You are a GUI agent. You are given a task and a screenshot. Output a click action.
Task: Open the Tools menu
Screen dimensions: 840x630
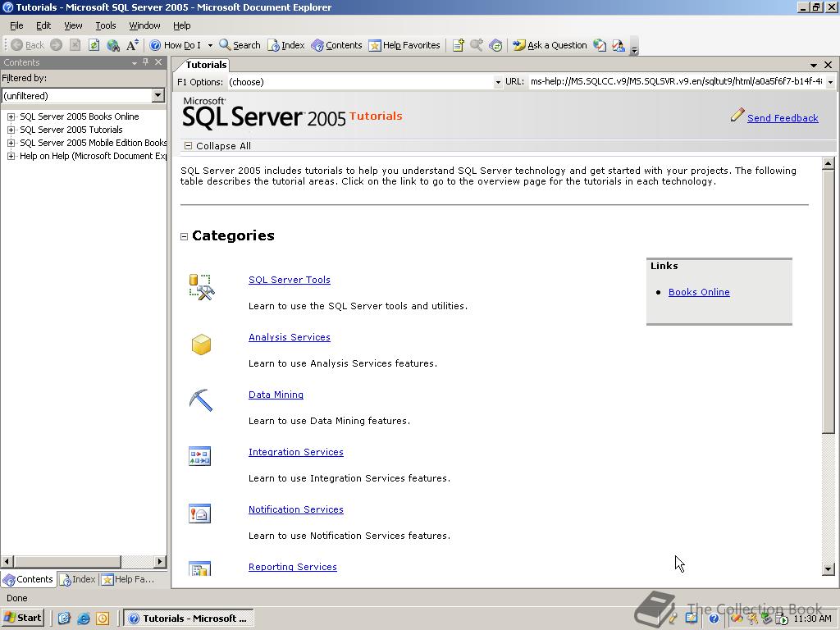pyautogui.click(x=106, y=25)
